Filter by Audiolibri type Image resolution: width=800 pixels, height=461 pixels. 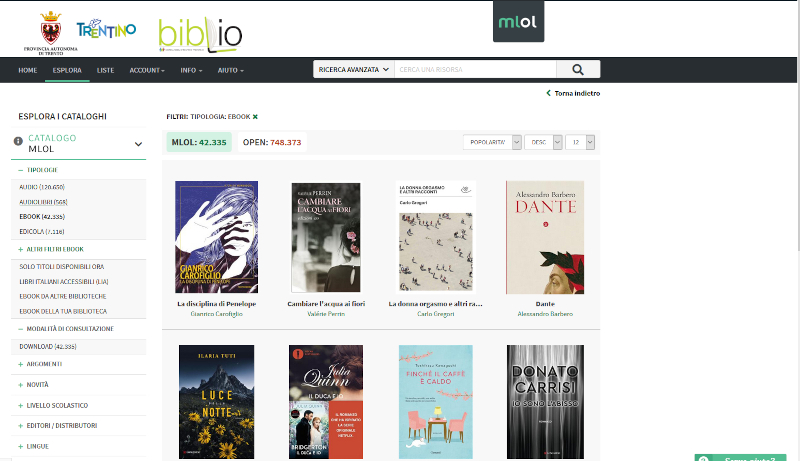coord(43,202)
